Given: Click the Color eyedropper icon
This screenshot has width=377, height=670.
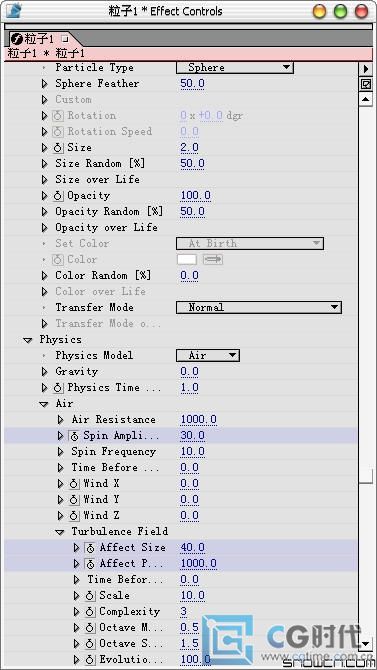Looking at the screenshot, I should click(213, 259).
